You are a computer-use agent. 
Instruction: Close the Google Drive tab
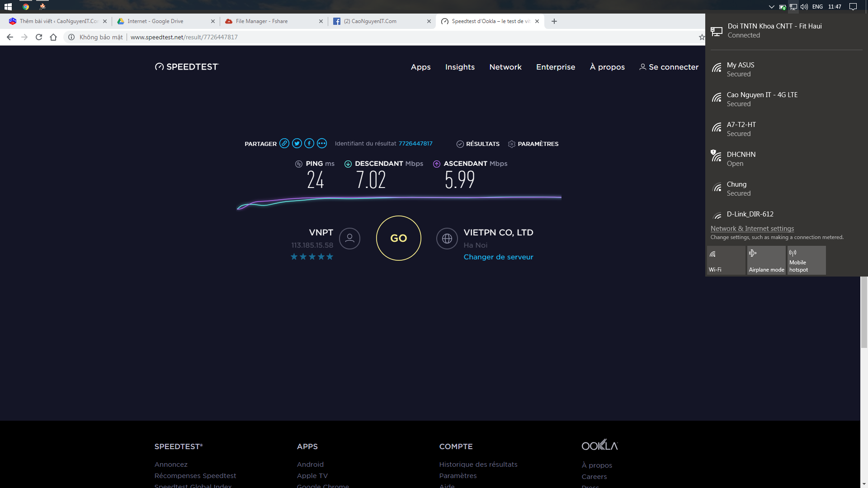click(213, 21)
